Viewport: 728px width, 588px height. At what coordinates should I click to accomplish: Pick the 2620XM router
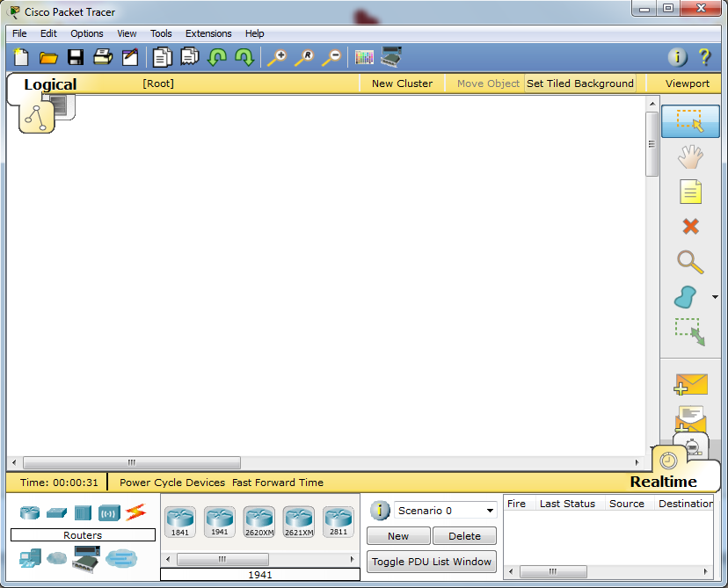(259, 522)
